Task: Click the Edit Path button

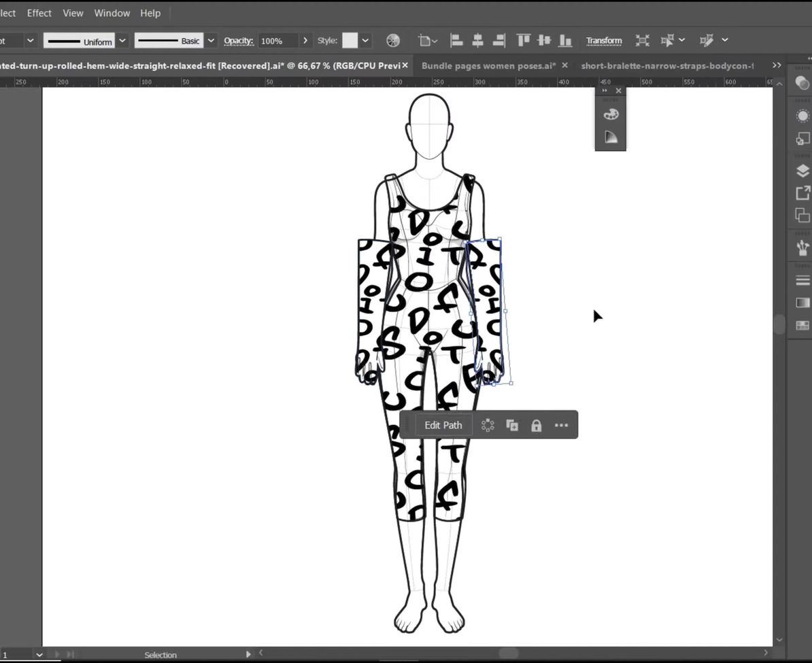Action: [x=443, y=425]
